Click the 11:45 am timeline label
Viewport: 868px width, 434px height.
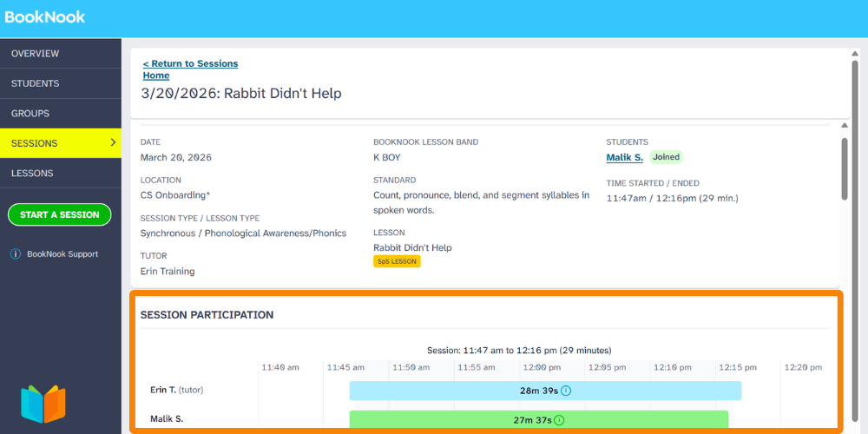click(346, 367)
